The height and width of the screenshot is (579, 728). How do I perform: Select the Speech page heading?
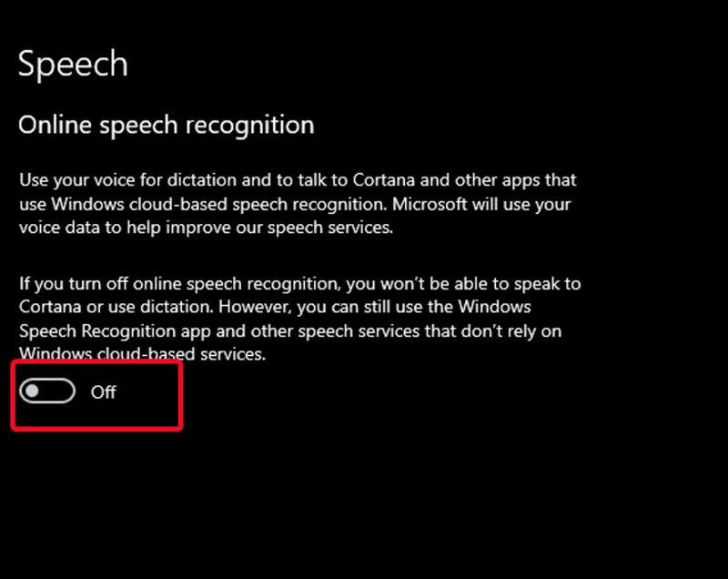72,64
